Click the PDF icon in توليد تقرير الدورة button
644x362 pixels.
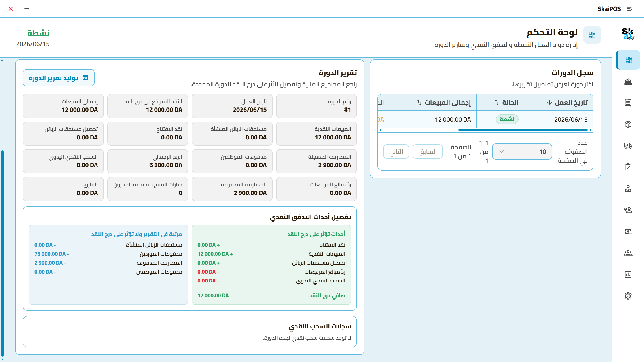85,78
